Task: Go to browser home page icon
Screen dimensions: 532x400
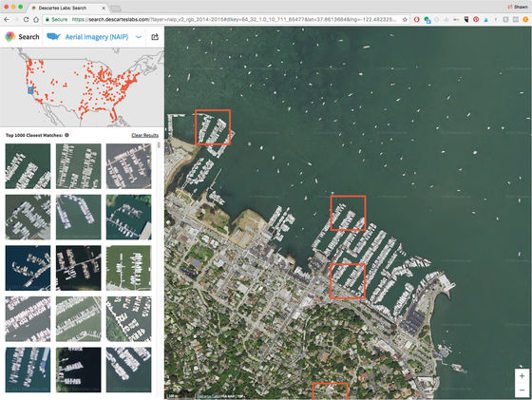Action: tap(36, 20)
